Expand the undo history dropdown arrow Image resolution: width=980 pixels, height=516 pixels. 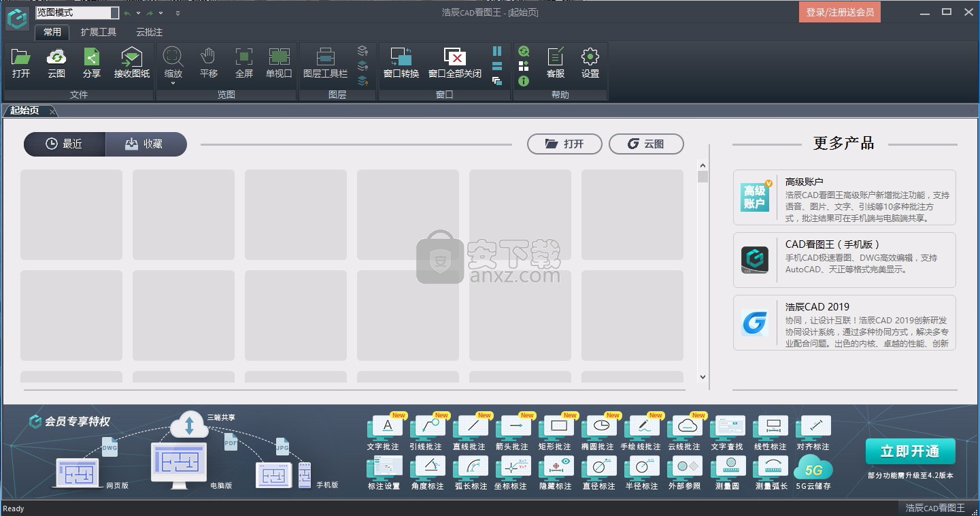139,13
